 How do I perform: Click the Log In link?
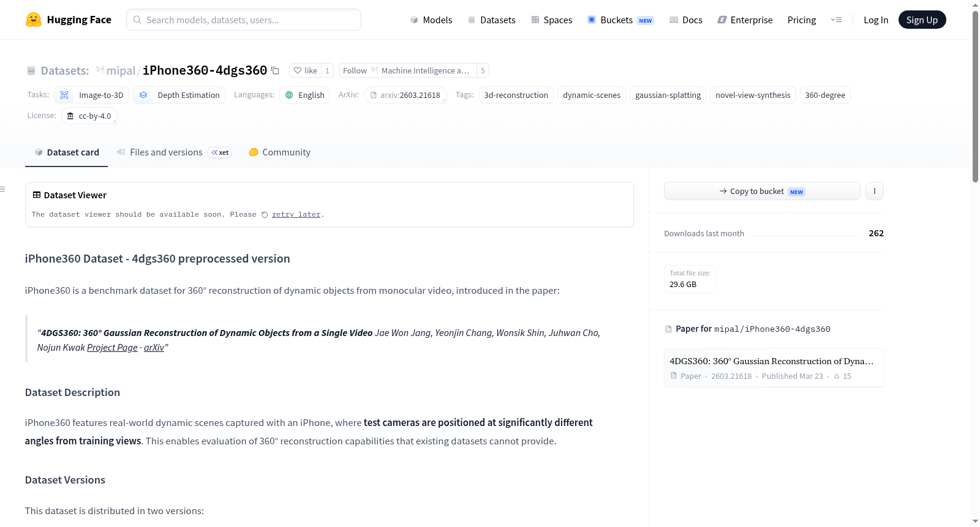click(x=876, y=20)
